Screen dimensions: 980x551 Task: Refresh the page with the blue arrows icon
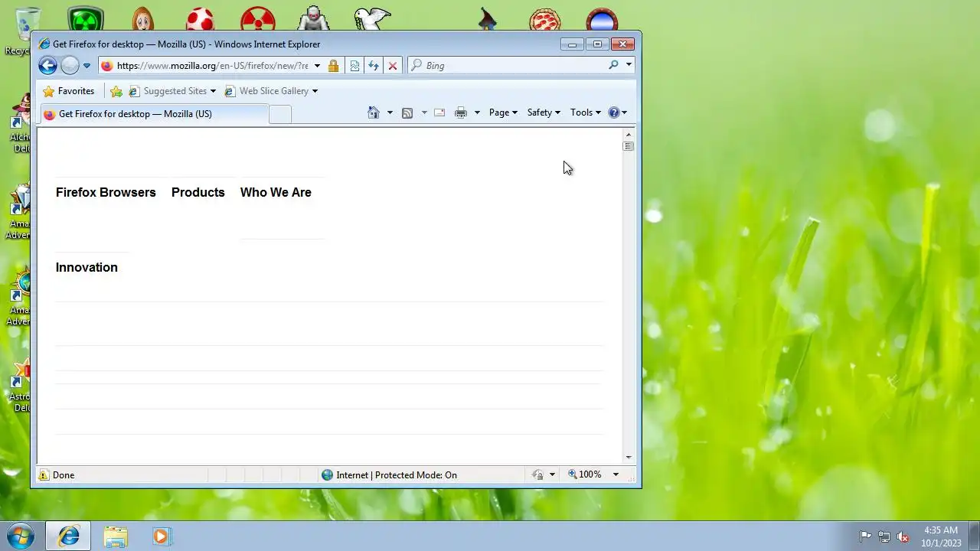[374, 66]
